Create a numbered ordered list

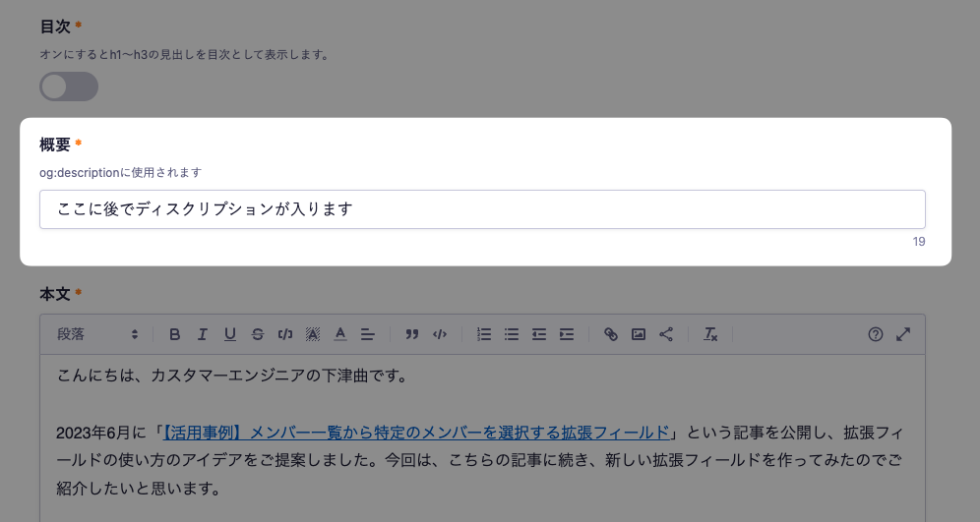tap(484, 334)
